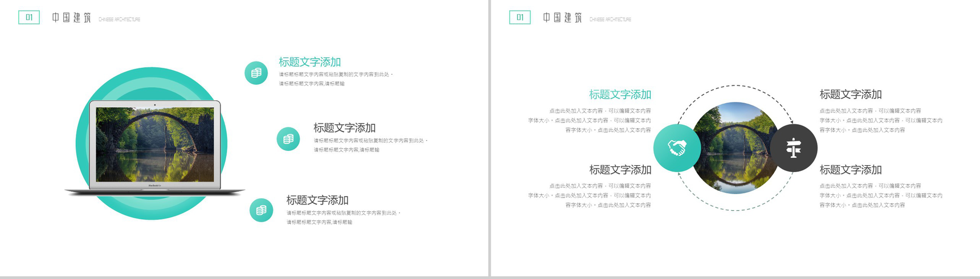Select the upper-right 标题文字添加 heading on right slide
Viewport: 980px width, 279px height.
pos(850,95)
